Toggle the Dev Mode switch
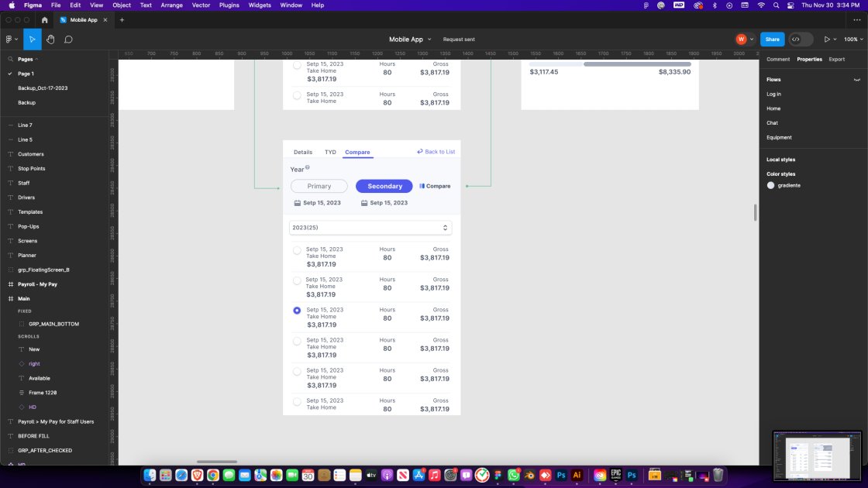This screenshot has height=488, width=868. coord(801,40)
